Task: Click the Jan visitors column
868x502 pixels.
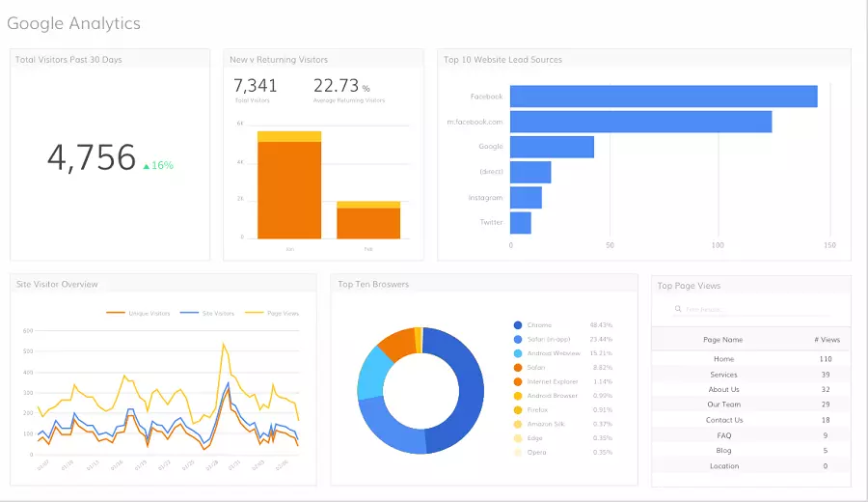Action: 289,185
